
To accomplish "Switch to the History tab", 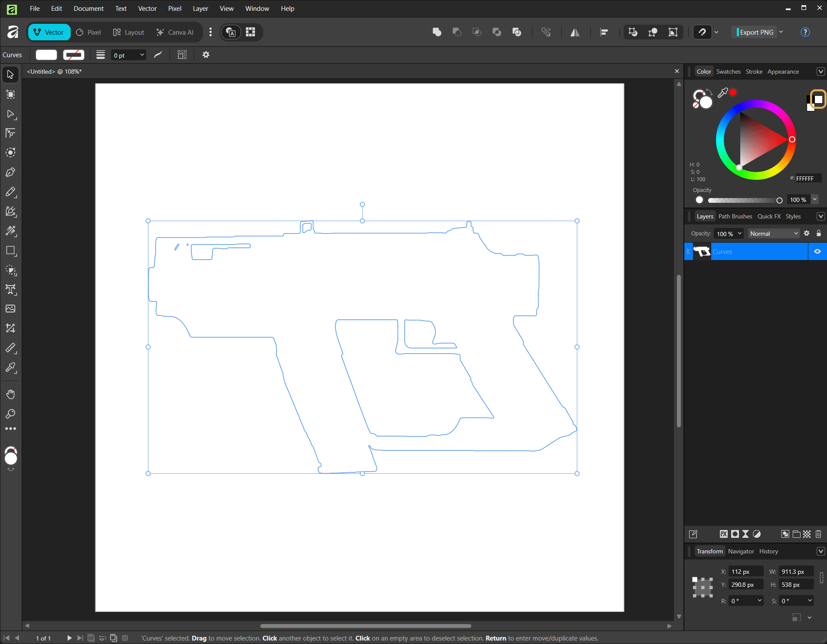I will tap(768, 551).
